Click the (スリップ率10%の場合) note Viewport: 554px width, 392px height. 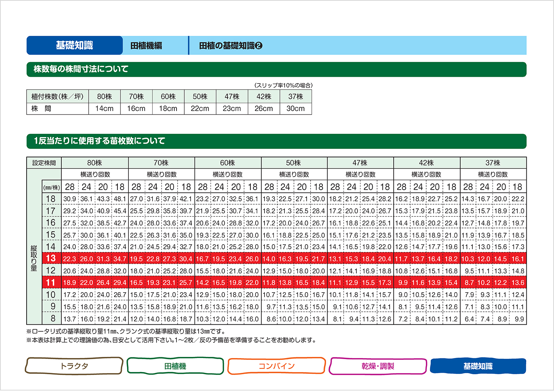coord(283,85)
